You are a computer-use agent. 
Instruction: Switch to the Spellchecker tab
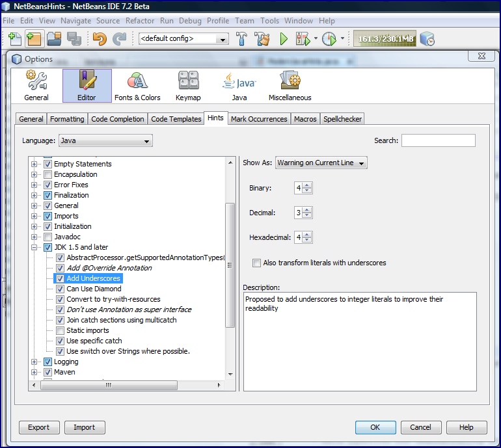click(x=342, y=119)
